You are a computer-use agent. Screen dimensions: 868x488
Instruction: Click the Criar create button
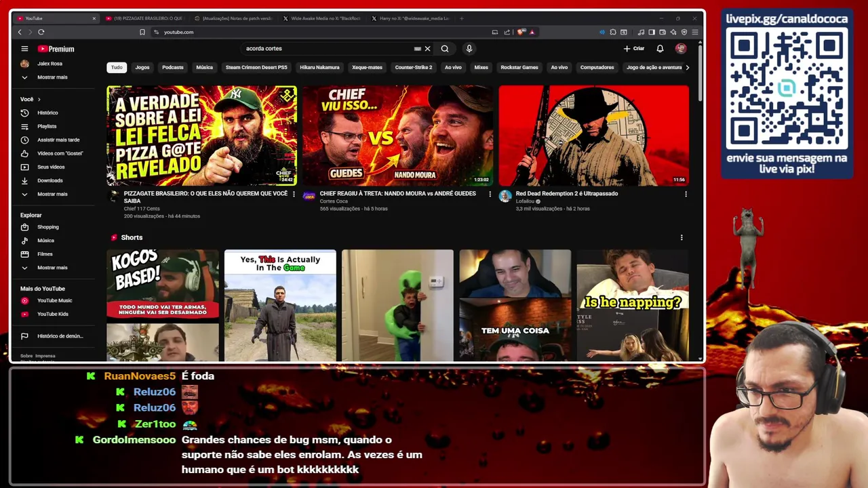635,49
